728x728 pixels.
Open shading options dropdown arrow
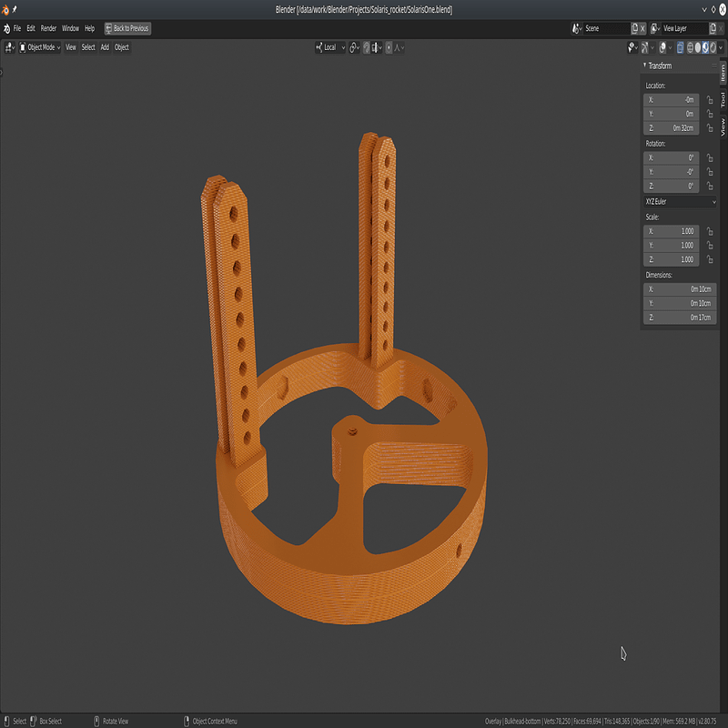point(721,47)
